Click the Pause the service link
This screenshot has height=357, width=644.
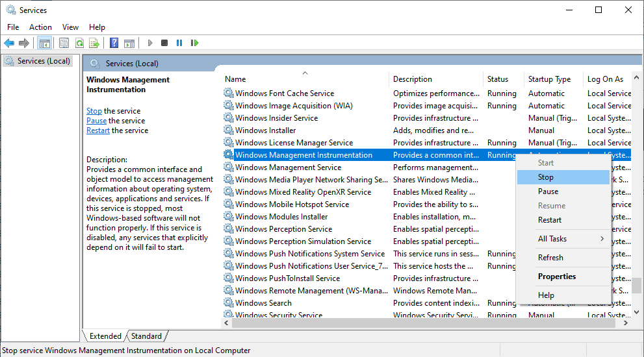click(97, 121)
